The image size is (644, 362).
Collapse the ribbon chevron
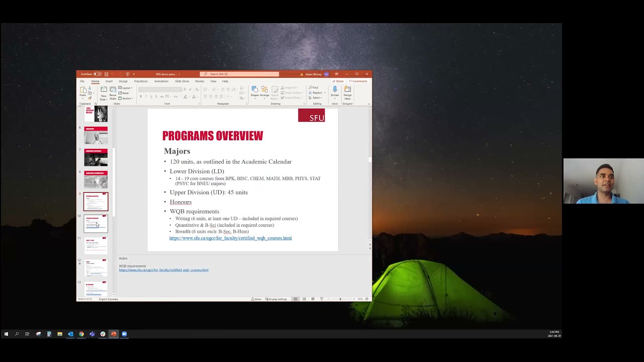(369, 104)
